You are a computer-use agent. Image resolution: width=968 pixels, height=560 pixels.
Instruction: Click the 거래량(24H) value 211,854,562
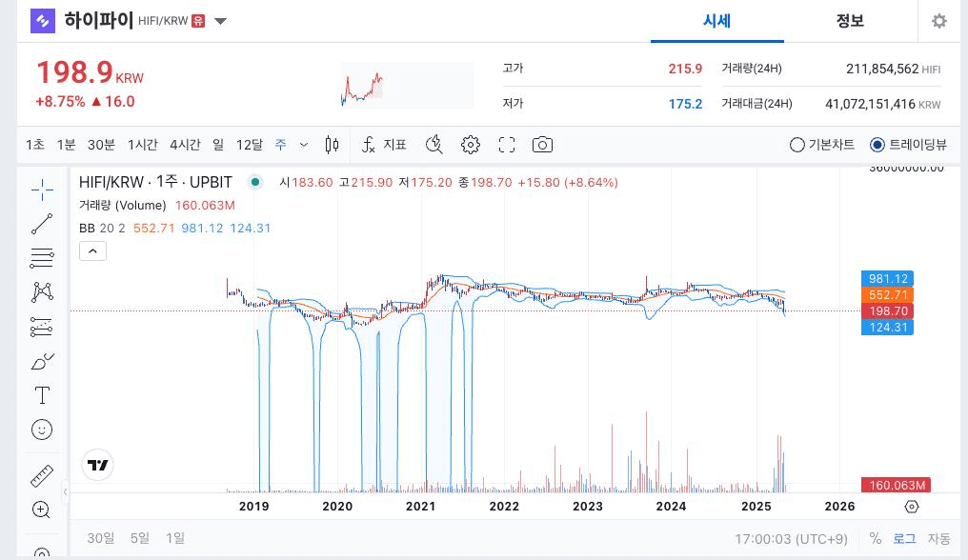(882, 69)
